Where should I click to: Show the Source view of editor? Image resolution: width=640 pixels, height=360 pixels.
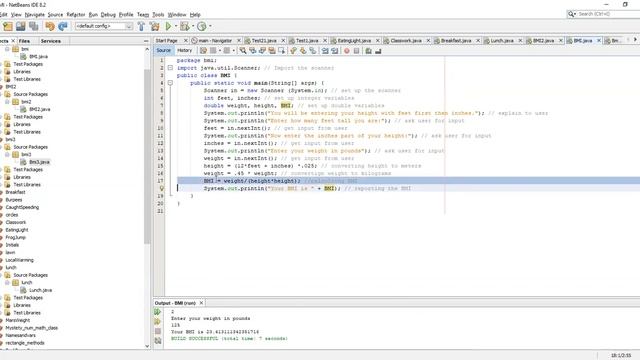(163, 51)
